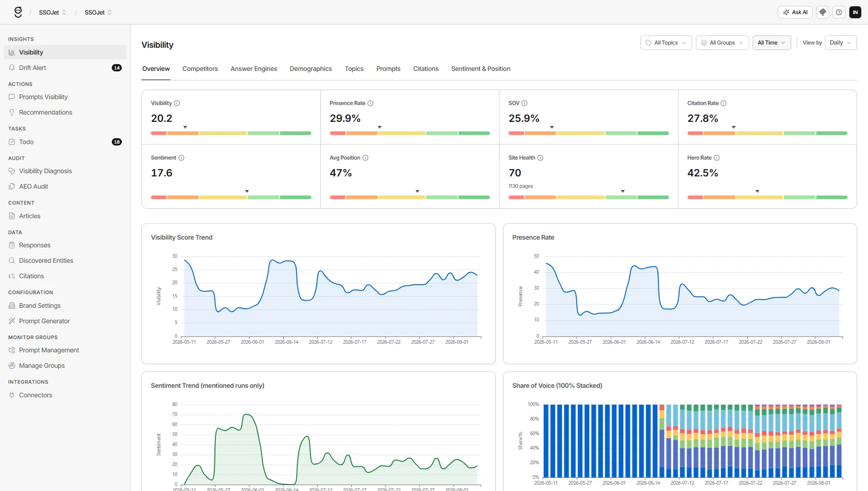Image resolution: width=868 pixels, height=491 pixels.
Task: Click the Presence Rate value 29.9%
Action: (345, 118)
